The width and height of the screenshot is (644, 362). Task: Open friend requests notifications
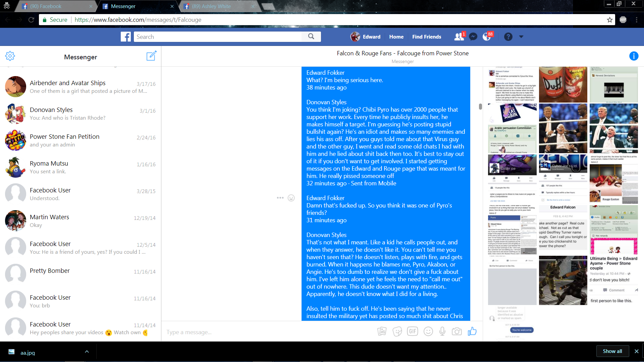[x=459, y=37]
